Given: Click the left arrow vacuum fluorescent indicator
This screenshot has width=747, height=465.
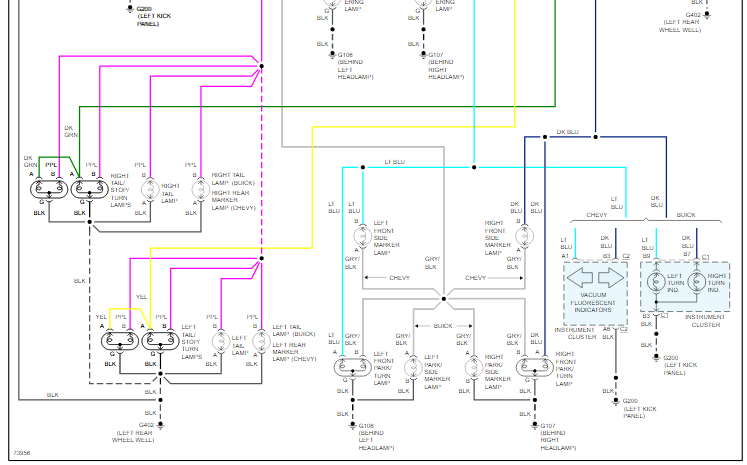Looking at the screenshot, I should tap(579, 278).
